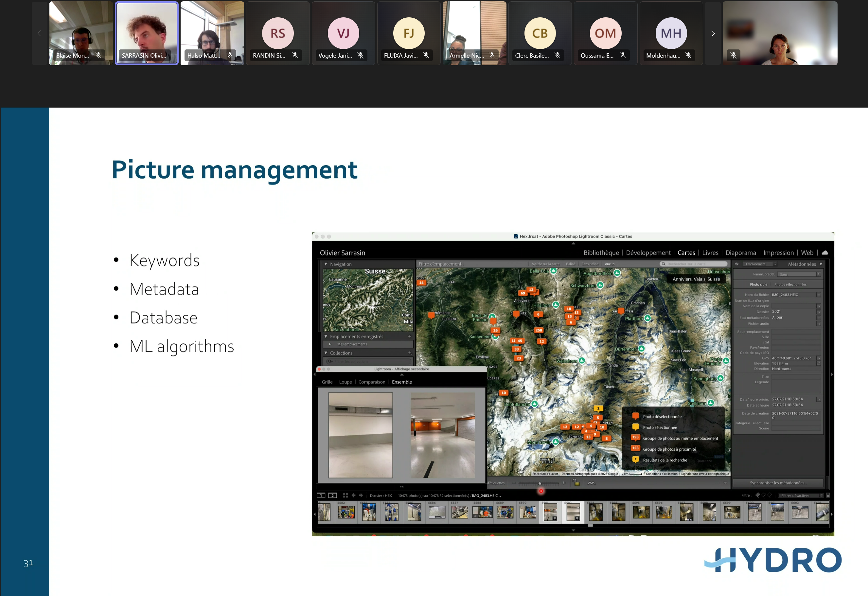The height and width of the screenshot is (596, 868).
Task: Add a saved location with plus icon
Action: 410,336
